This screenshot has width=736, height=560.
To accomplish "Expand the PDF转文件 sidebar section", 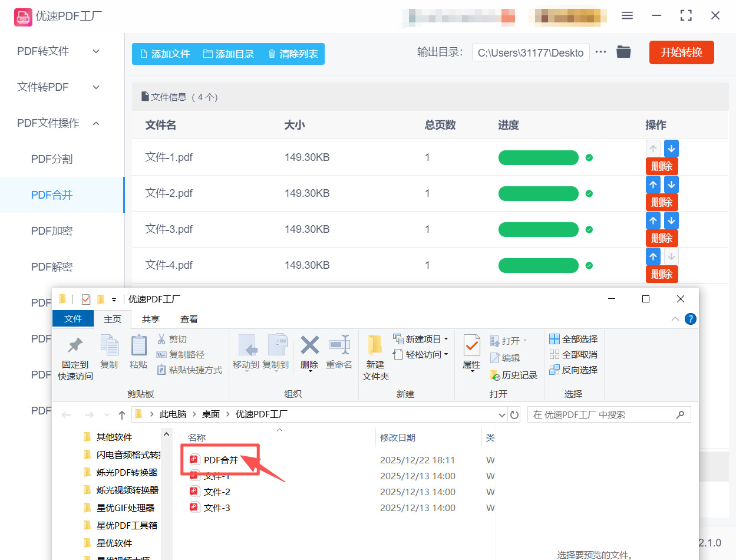I will tap(62, 51).
